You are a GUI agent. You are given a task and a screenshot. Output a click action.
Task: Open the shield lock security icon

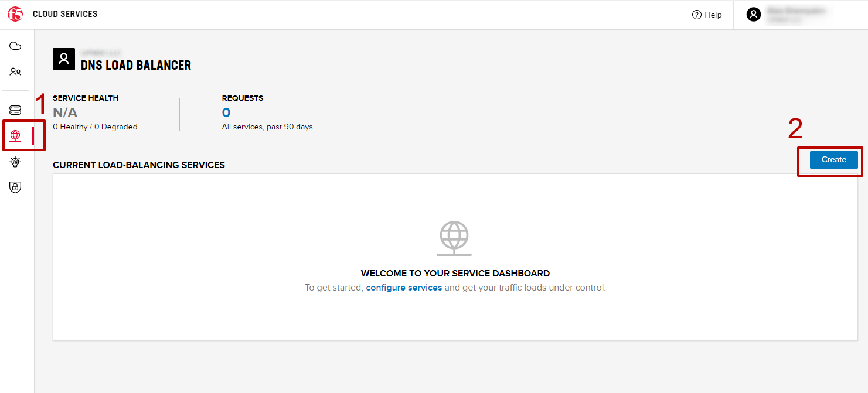[x=15, y=187]
